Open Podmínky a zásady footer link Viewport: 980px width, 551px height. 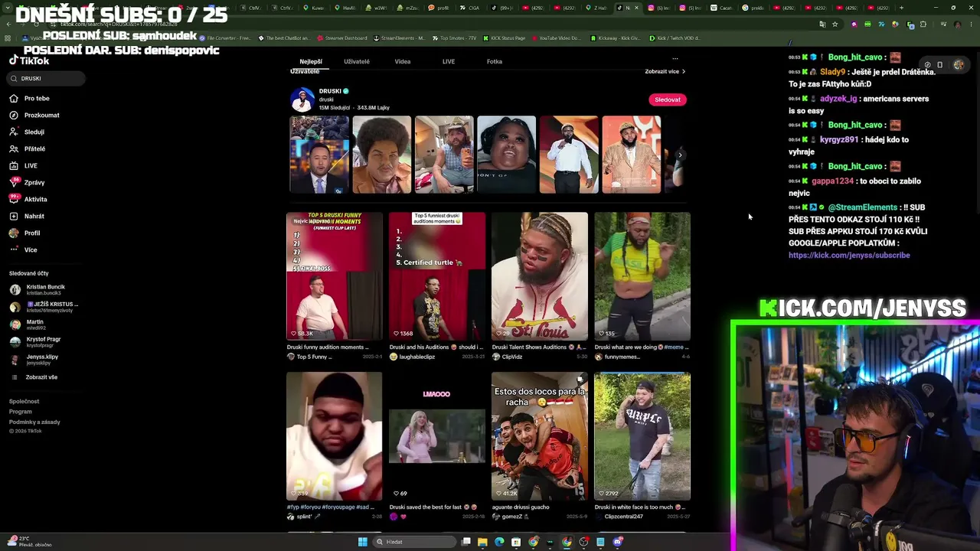click(34, 422)
